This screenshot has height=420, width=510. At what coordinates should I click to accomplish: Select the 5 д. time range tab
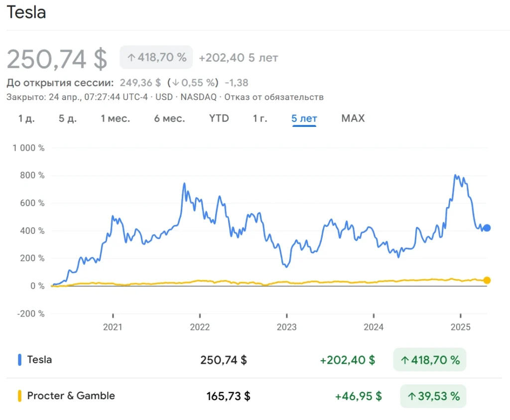(x=68, y=118)
